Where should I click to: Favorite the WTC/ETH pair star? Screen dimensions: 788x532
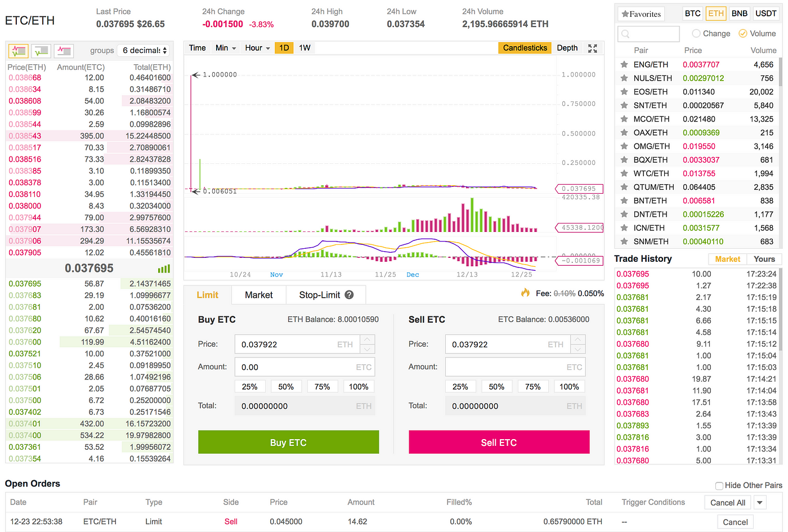tap(624, 173)
